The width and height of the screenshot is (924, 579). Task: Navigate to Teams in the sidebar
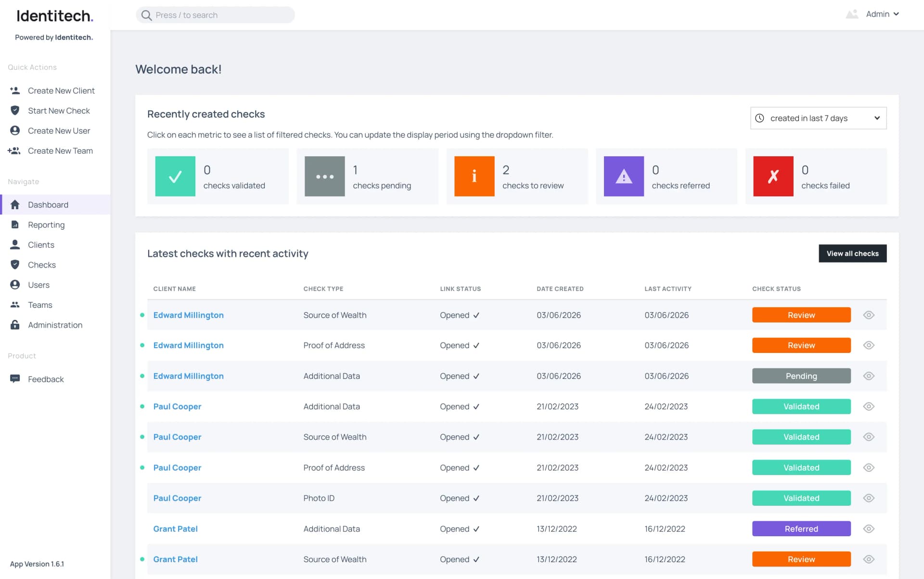[55, 305]
